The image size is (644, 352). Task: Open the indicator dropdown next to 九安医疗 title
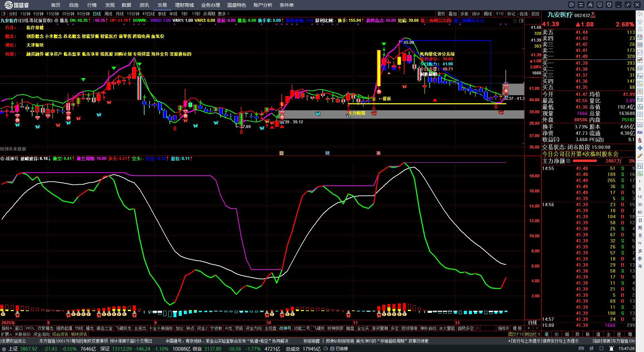tap(56, 20)
